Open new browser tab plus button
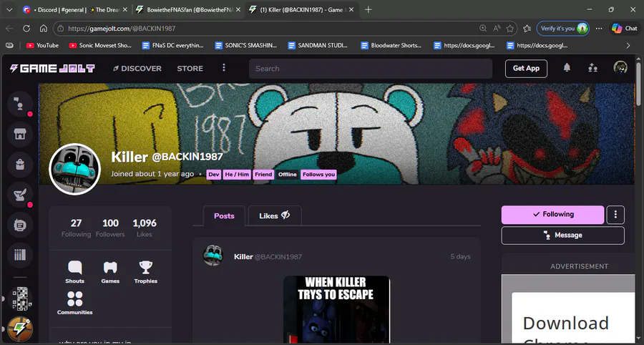 [369, 9]
